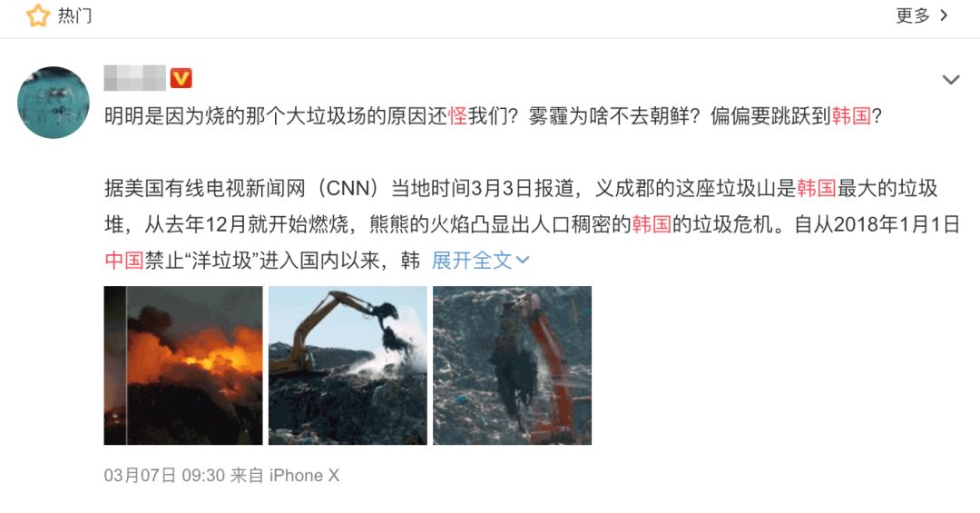Viewport: 980px width, 513px height.
Task: Click the blurred username of the poster
Action: 134,78
